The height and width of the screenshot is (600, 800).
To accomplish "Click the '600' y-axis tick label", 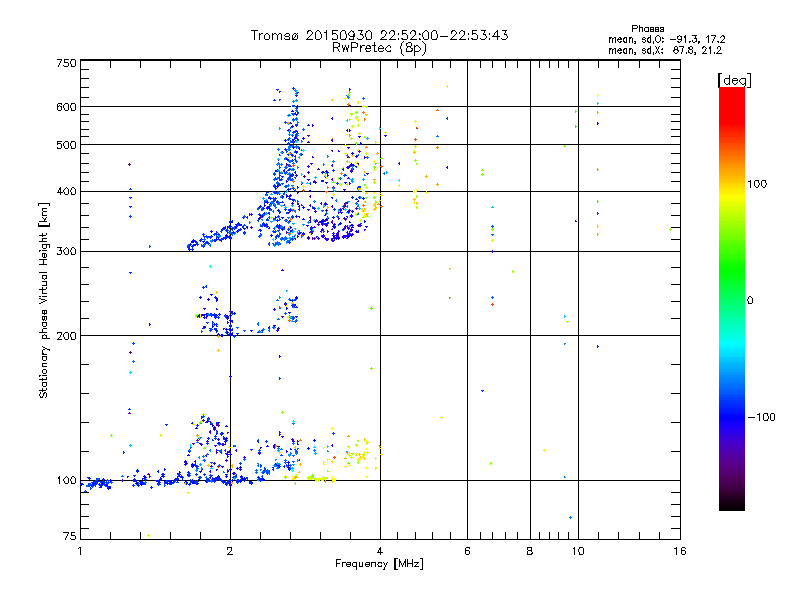I will click(66, 107).
